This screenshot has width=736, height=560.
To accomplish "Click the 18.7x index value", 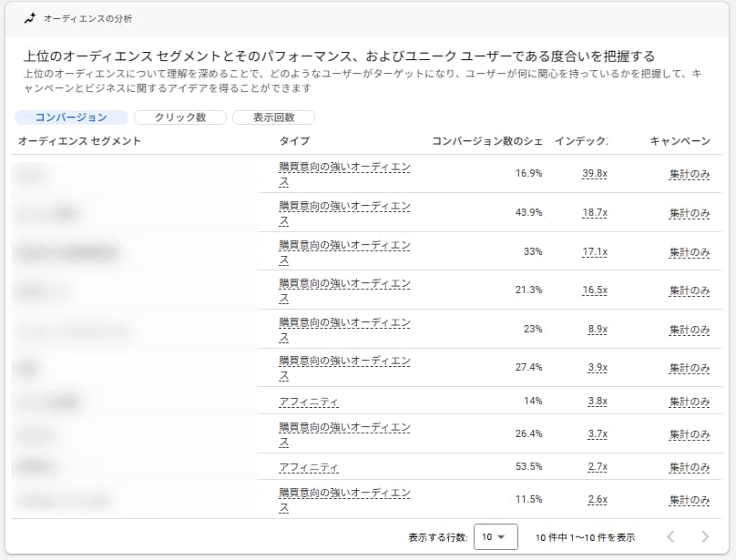I will (x=595, y=213).
